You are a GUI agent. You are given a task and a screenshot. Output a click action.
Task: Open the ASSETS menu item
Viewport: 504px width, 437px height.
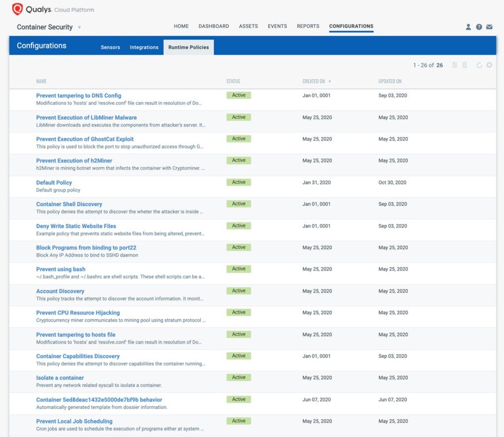tap(248, 26)
